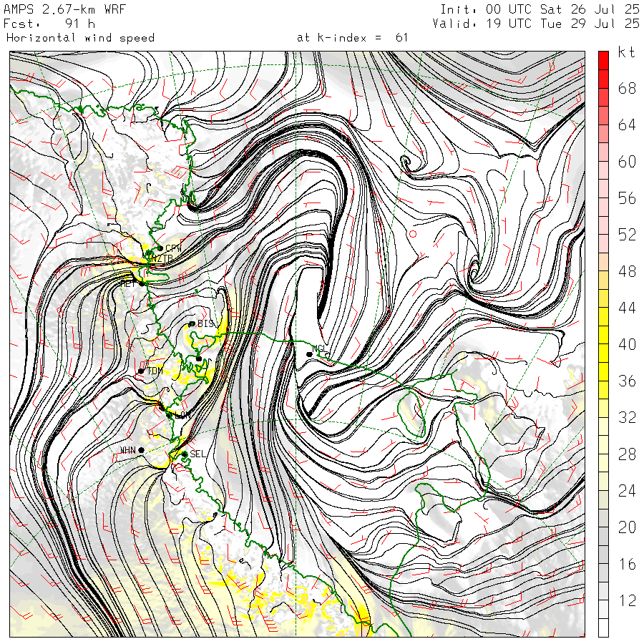Click the 40 value on the colorbar
Image resolution: width=644 pixels, height=644 pixels.
click(627, 345)
